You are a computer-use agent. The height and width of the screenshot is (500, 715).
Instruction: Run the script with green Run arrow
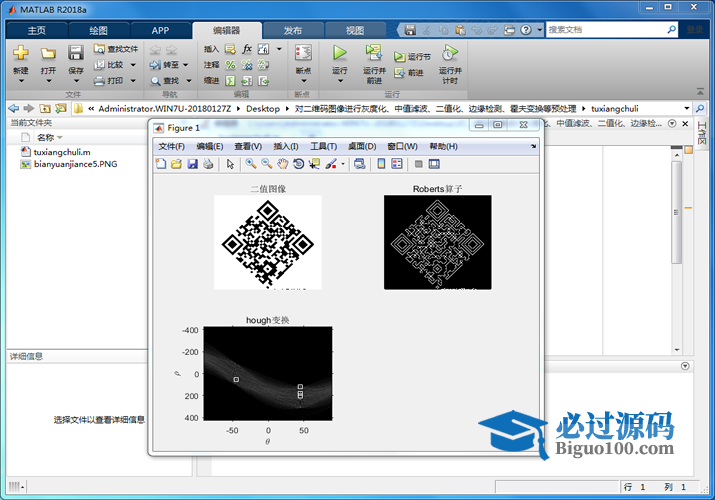[340, 53]
